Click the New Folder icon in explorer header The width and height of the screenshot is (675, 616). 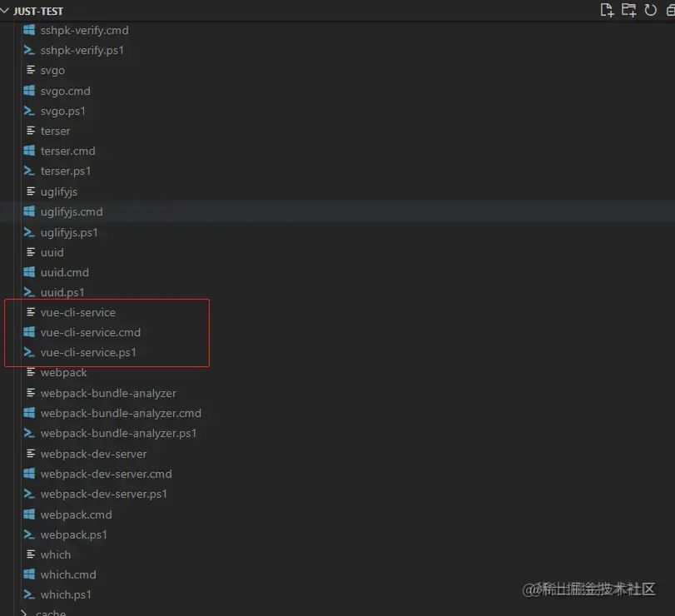628,10
